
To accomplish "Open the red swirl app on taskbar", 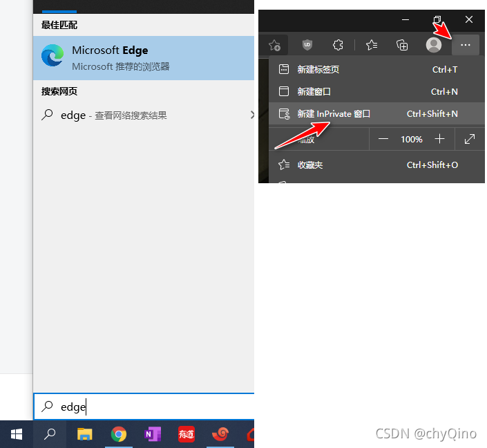I will [220, 434].
